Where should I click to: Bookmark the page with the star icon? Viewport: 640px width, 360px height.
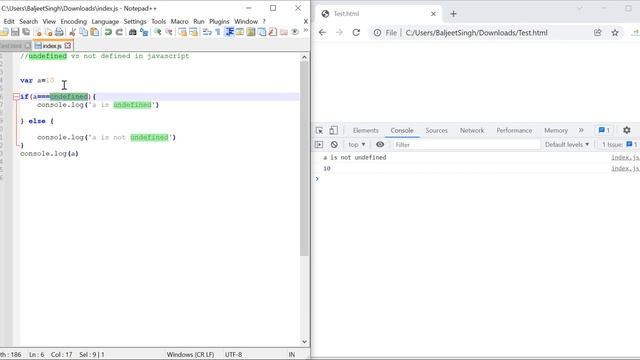click(x=615, y=33)
